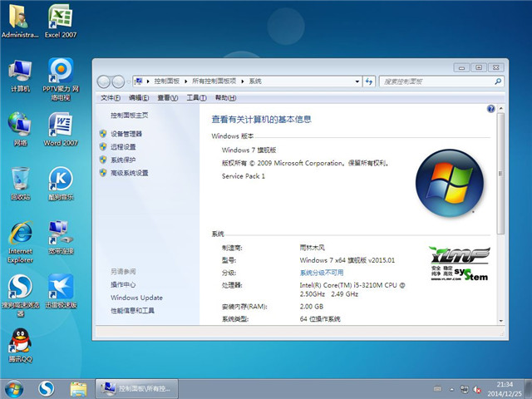Open Windows Explorer pinned on taskbar
Screen dimensions: 532x399
pyautogui.click(x=78, y=389)
